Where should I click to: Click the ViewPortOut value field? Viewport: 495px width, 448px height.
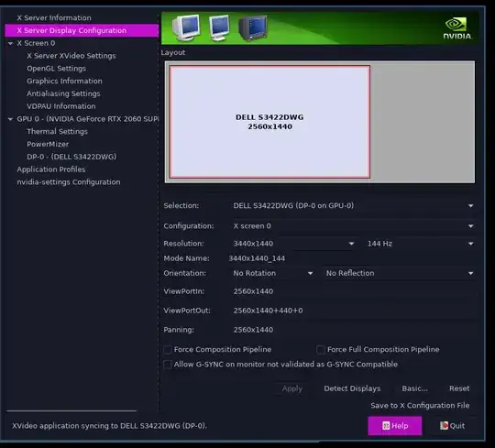coord(353,311)
